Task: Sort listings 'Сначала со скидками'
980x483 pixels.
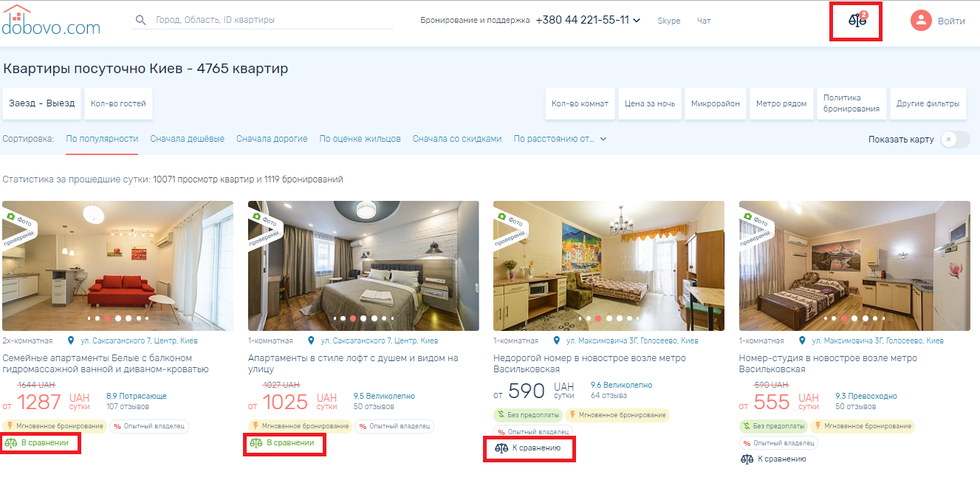Action: coord(457,139)
